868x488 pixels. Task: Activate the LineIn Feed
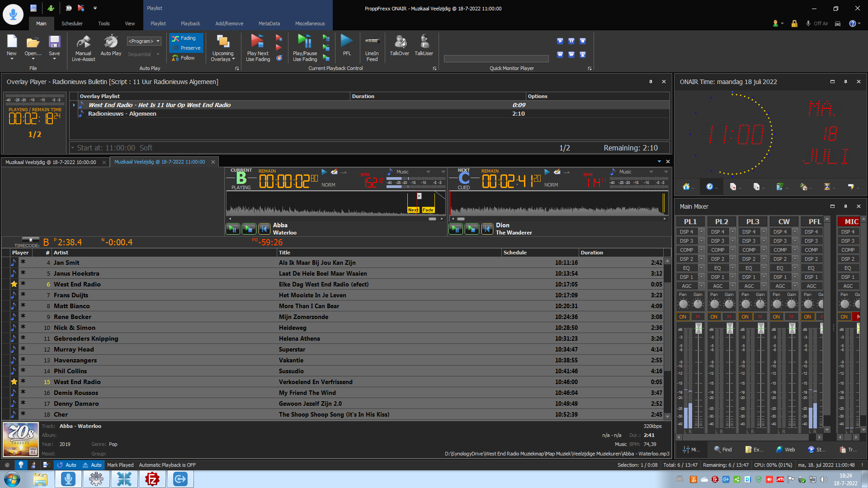372,48
